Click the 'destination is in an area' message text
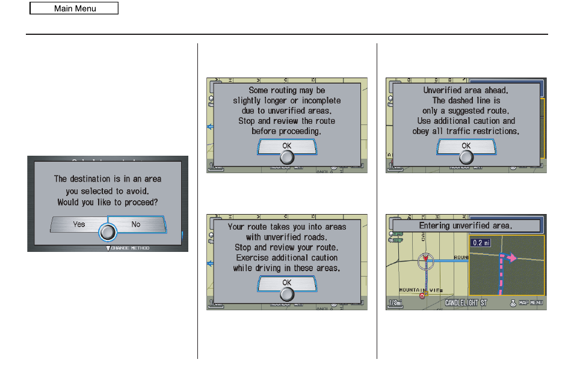The image size is (574, 392). [108, 179]
